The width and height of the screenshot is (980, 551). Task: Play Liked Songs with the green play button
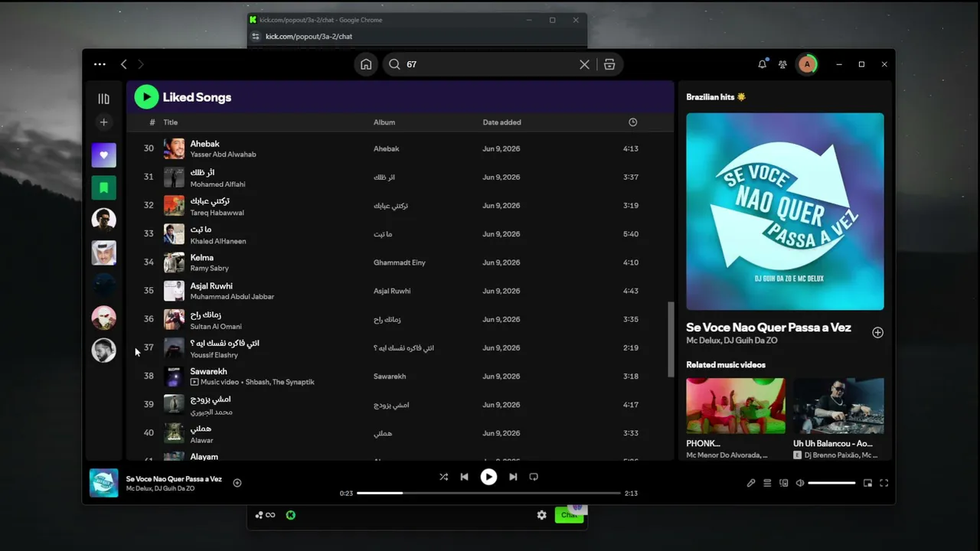coord(146,97)
